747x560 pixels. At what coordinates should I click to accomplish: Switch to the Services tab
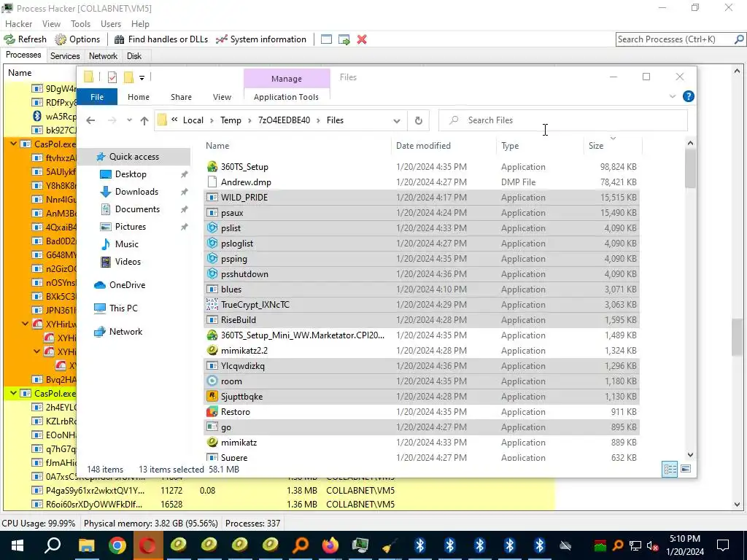(65, 56)
